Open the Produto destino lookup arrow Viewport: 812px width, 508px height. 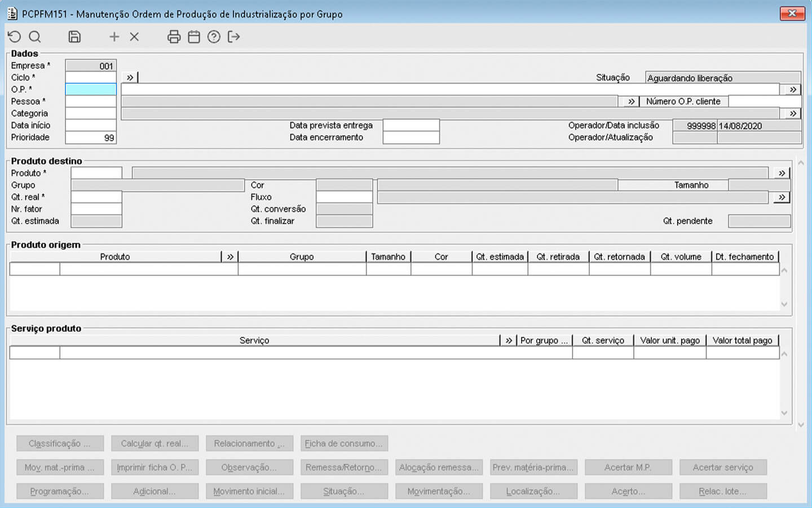[x=782, y=173]
